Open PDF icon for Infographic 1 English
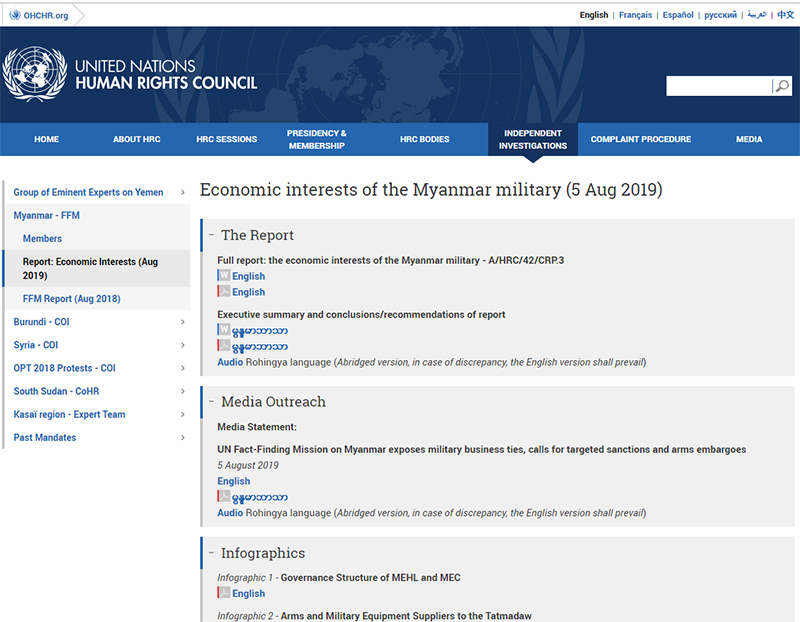This screenshot has width=800, height=622. [x=223, y=593]
